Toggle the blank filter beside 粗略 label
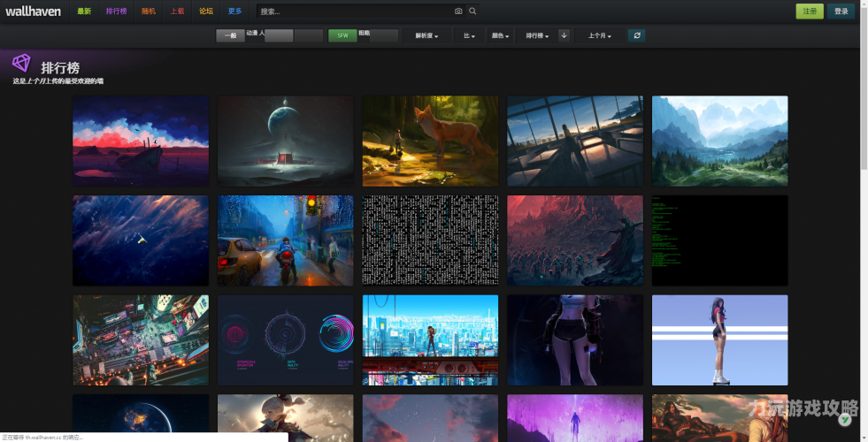The image size is (868, 442). [x=384, y=36]
